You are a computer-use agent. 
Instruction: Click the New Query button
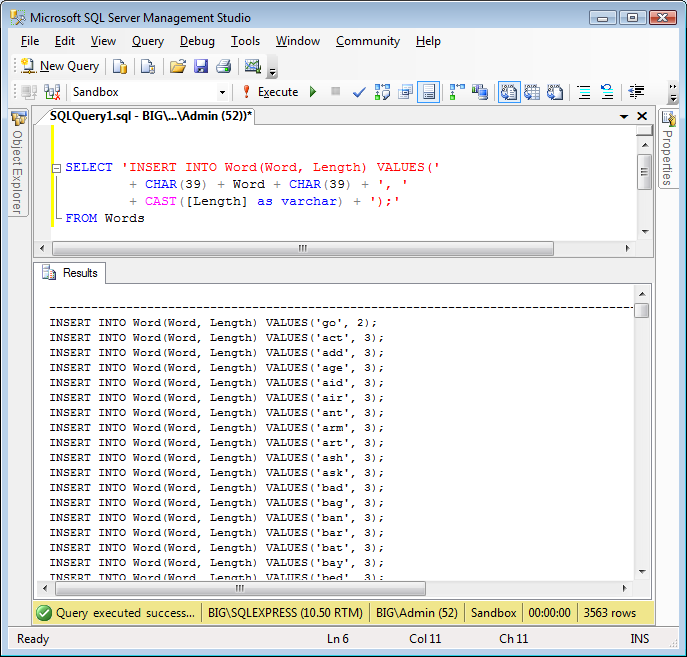coord(60,67)
